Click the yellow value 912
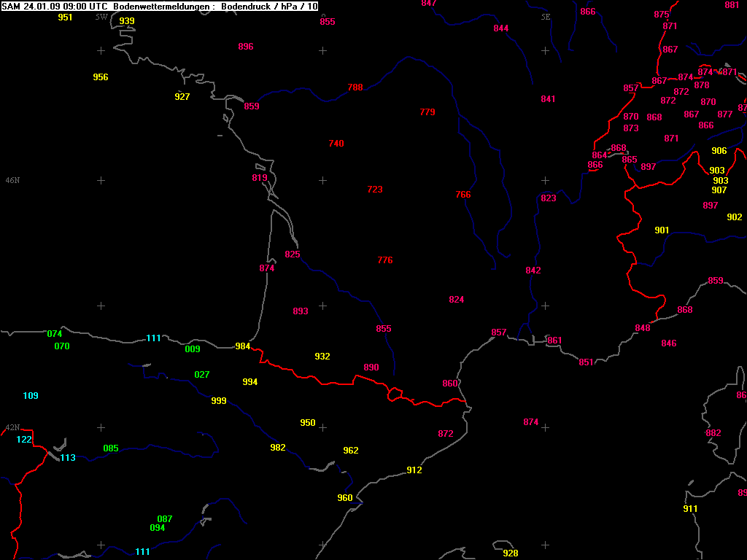This screenshot has width=747, height=560. [414, 470]
